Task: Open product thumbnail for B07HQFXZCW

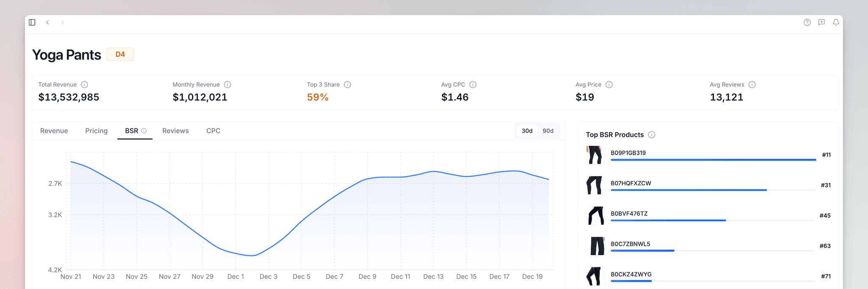Action: [595, 185]
